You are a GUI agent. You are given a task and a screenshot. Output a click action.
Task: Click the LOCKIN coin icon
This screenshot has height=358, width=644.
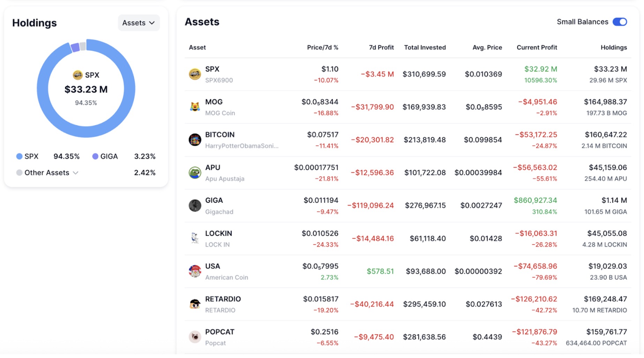195,238
